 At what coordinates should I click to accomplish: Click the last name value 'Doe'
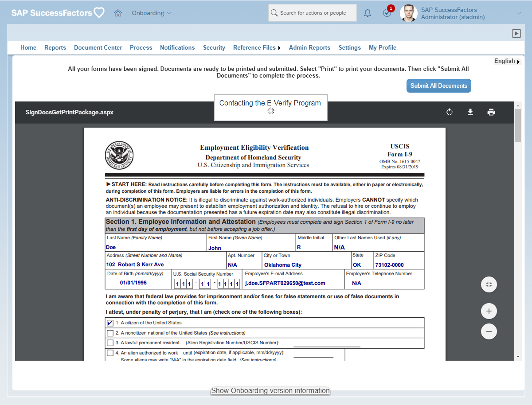pyautogui.click(x=111, y=247)
